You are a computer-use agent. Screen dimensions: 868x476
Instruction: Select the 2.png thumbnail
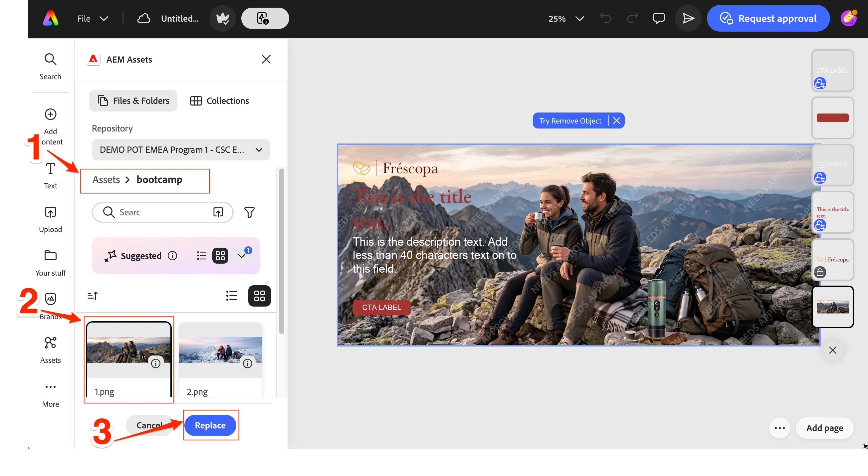click(220, 350)
